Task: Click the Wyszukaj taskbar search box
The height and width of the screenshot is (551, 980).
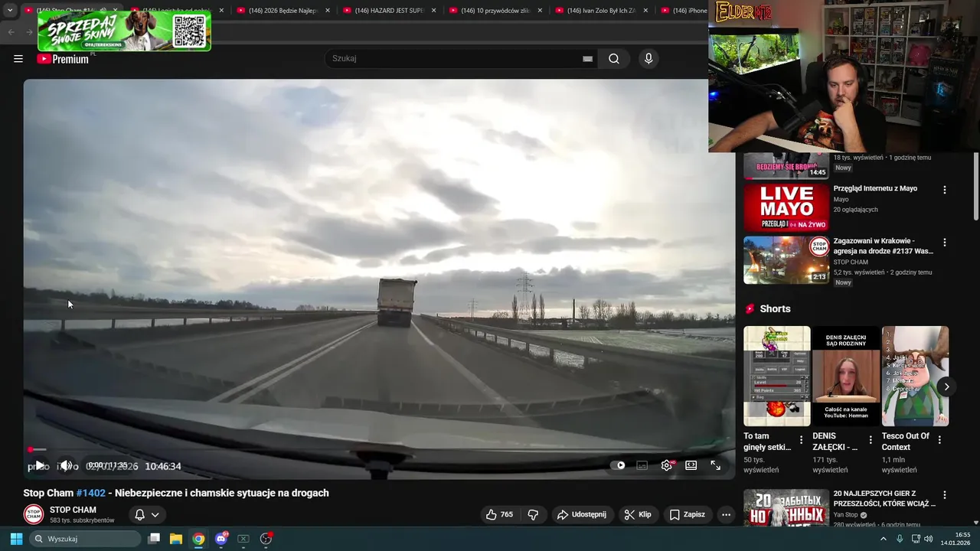Action: 86,539
